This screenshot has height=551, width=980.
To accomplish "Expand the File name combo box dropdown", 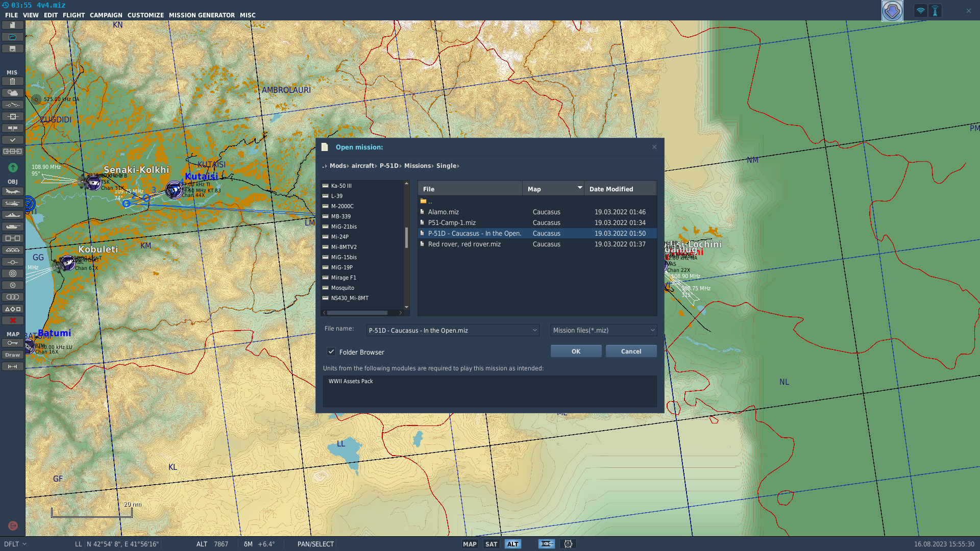I will [534, 330].
